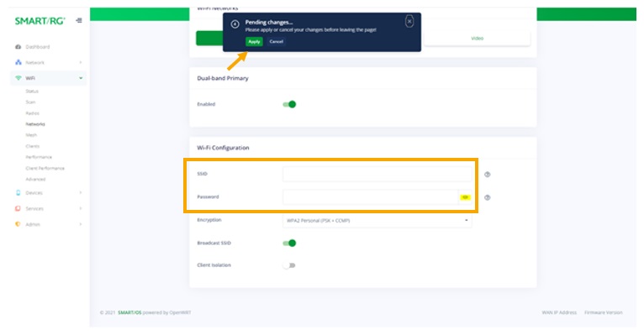Click the SSID help question icon

coord(487,175)
